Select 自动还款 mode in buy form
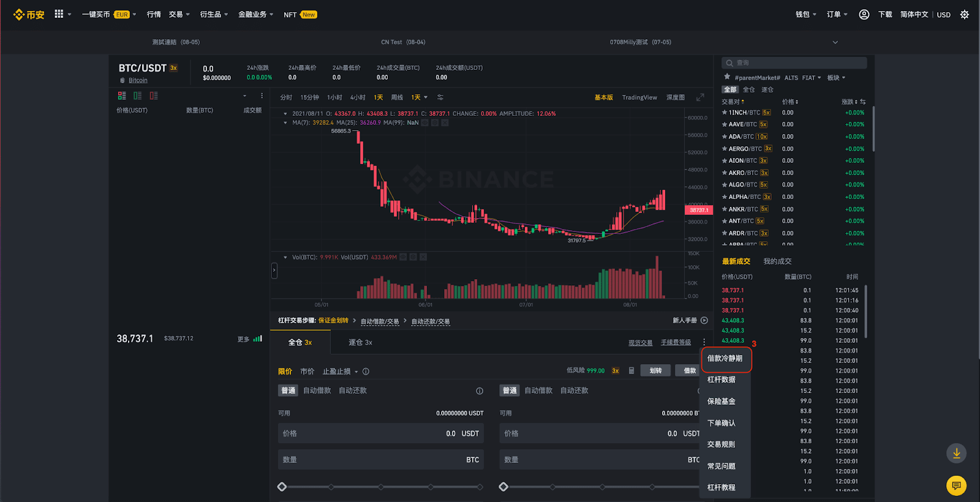The width and height of the screenshot is (980, 502). [x=353, y=391]
